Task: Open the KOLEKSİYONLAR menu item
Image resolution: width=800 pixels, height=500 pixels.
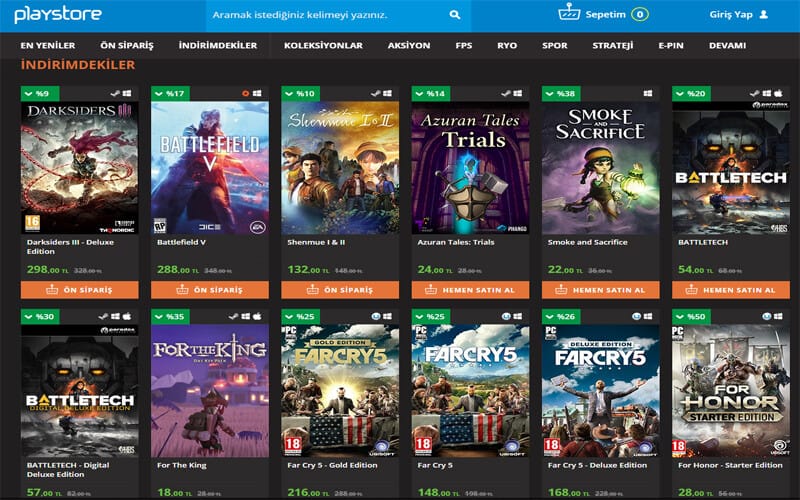Action: coord(323,45)
